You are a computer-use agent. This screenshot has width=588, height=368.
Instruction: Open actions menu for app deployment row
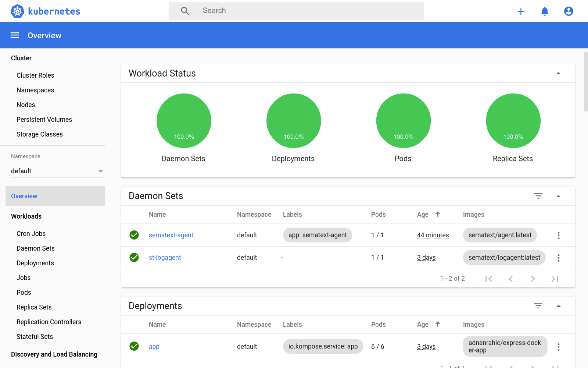click(559, 347)
